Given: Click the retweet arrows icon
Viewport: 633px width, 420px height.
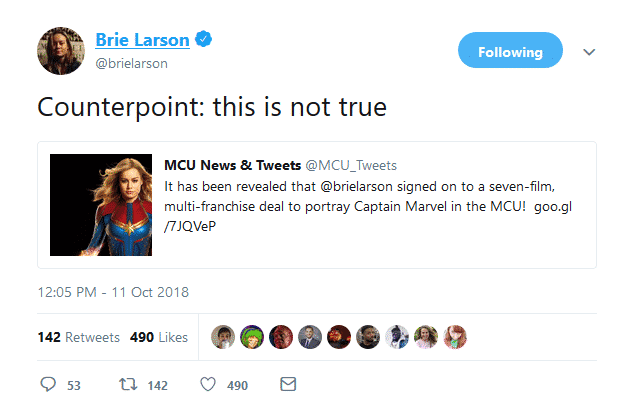Looking at the screenshot, I should 127,385.
